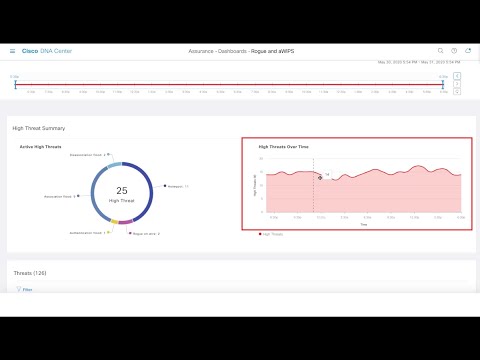Open the notifications cloud icon in header
Screen dimensions: 480x360
pos(468,51)
